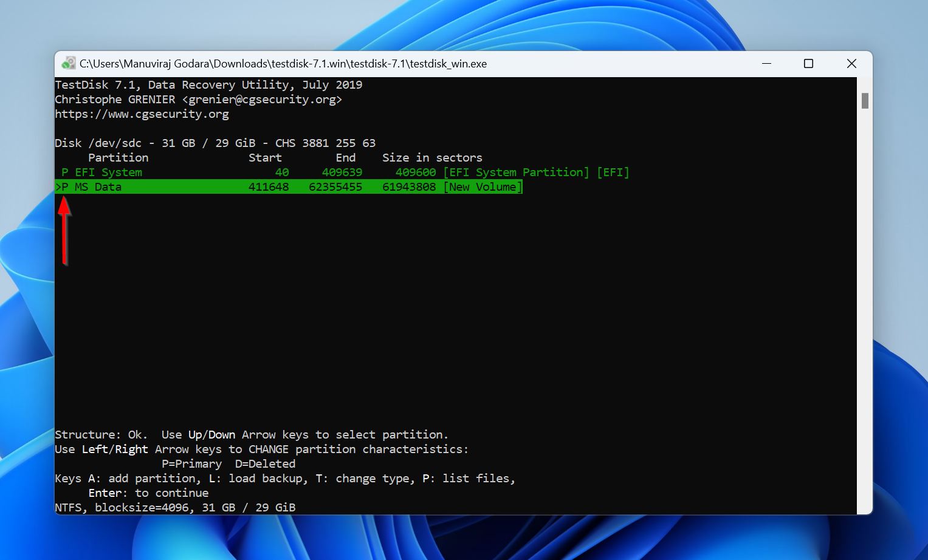This screenshot has height=560, width=928.
Task: Click the https://www.cgsecurity.org URL text
Action: [x=142, y=114]
